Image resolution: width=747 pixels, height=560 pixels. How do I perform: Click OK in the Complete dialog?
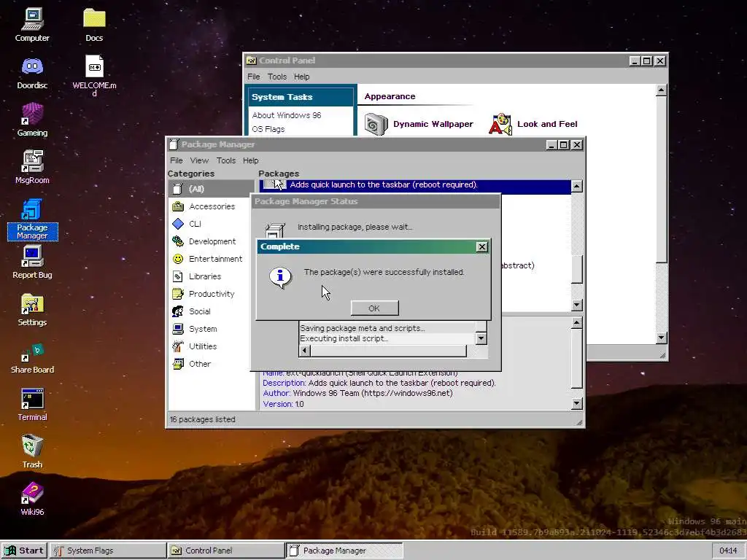[374, 308]
